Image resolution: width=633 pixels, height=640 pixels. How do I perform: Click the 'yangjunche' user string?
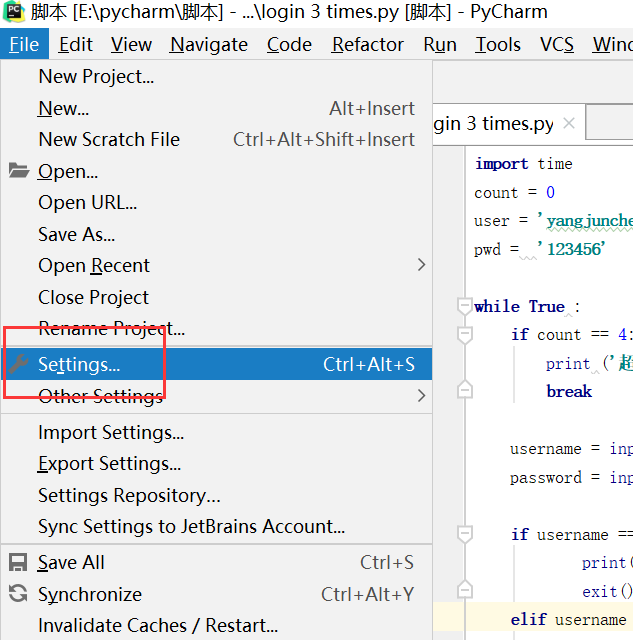tap(586, 221)
